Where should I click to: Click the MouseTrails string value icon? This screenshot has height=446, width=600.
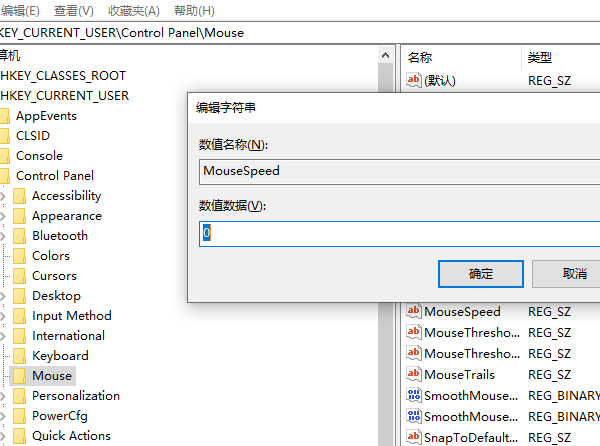414,374
